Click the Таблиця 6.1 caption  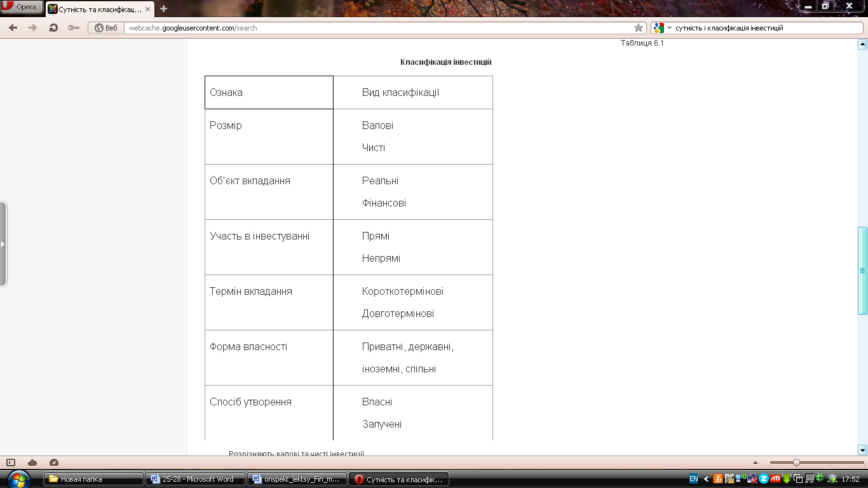click(642, 43)
